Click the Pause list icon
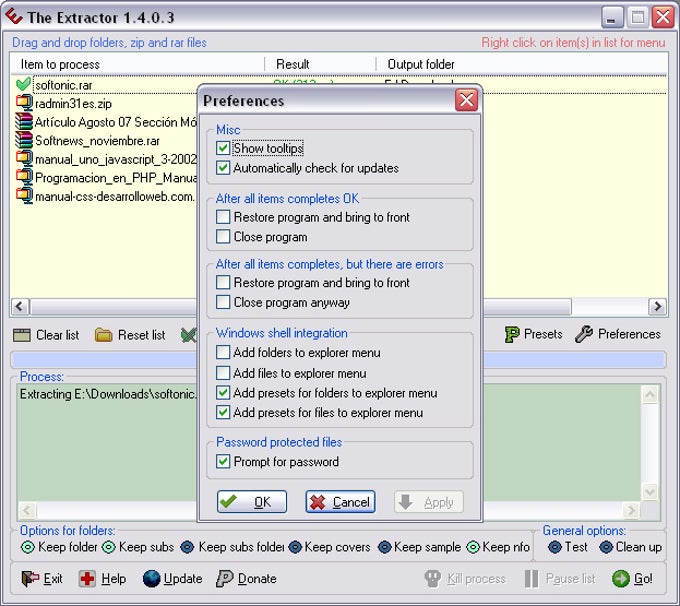This screenshot has height=606, width=680. click(531, 579)
